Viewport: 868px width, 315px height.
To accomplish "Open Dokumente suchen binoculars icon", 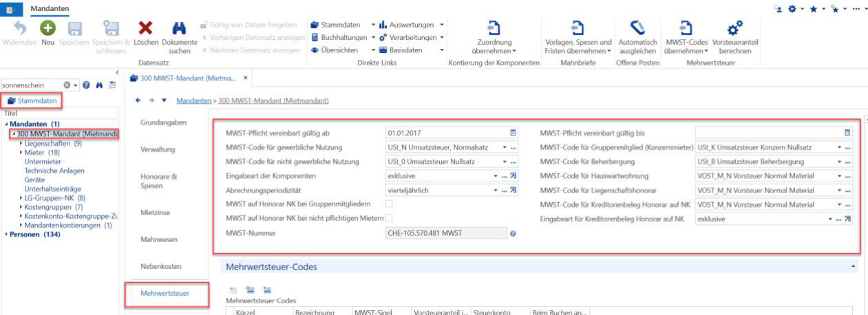I will (x=180, y=28).
